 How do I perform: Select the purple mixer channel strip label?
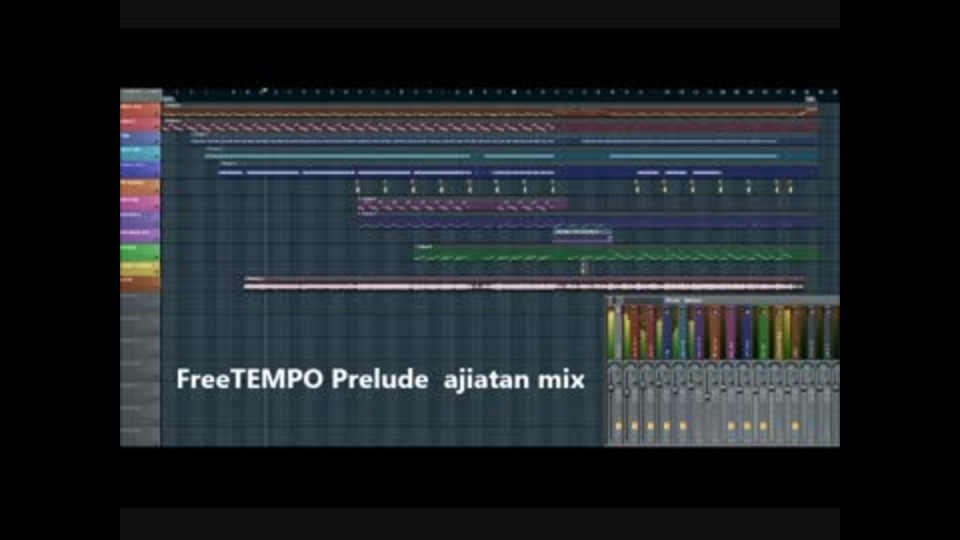coord(699,332)
